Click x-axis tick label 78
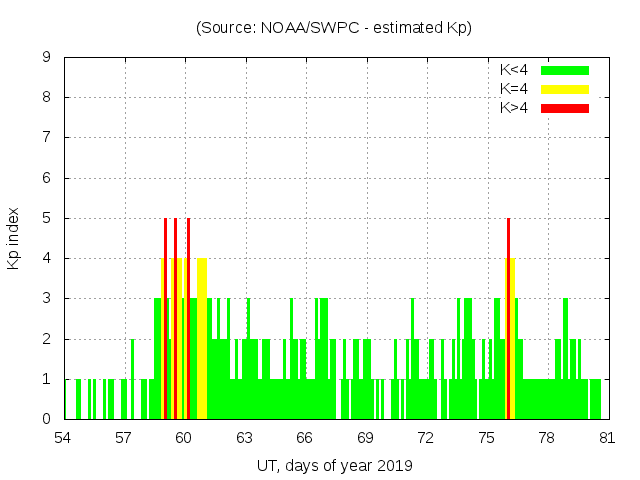Screen dimensions: 640x480 click(546, 438)
